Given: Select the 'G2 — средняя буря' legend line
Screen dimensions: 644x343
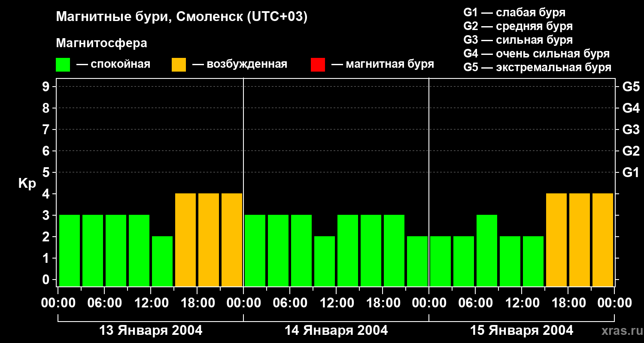Looking at the screenshot, I should click(x=518, y=27).
